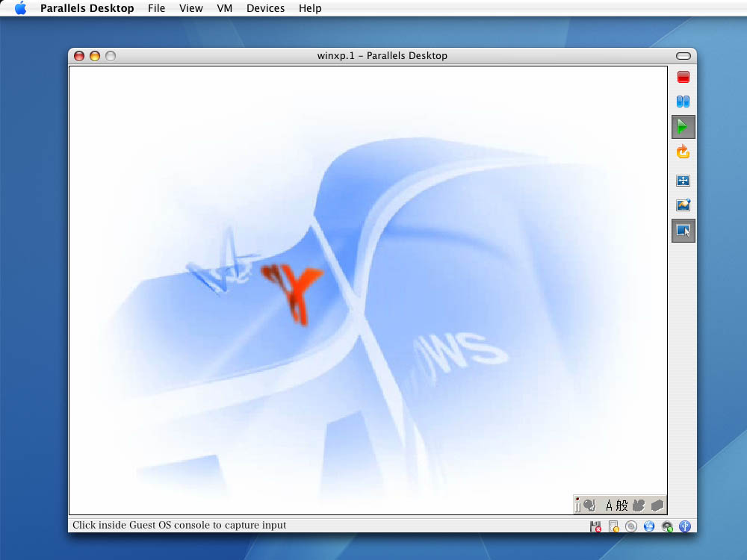
Task: Click the USB controller status icon
Action: pyautogui.click(x=685, y=526)
